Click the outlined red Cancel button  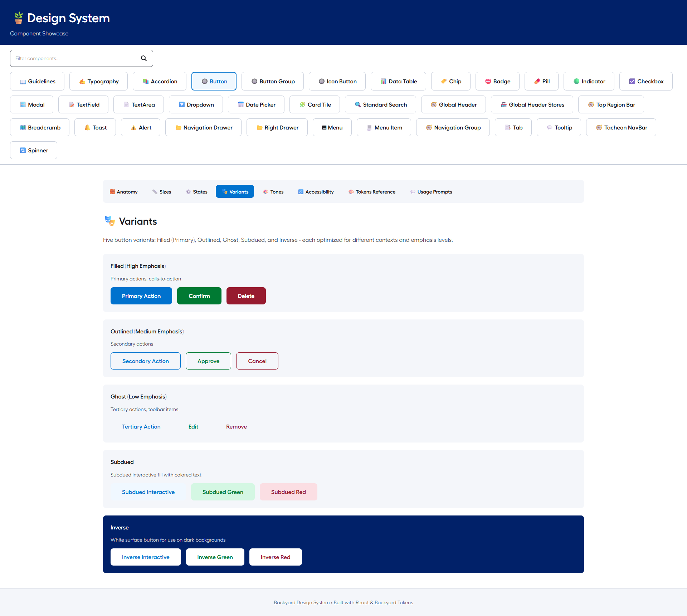tap(257, 361)
